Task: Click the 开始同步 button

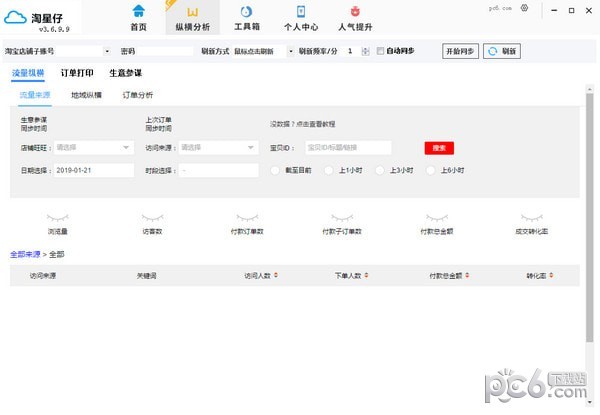Action: click(x=460, y=50)
